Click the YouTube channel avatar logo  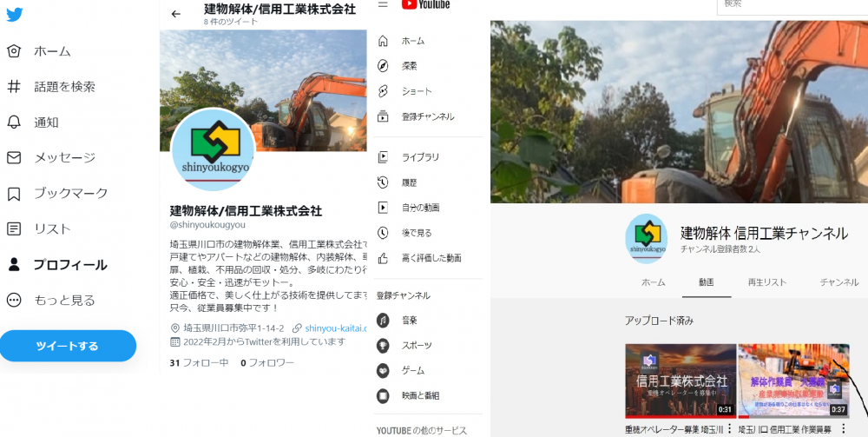pos(647,239)
